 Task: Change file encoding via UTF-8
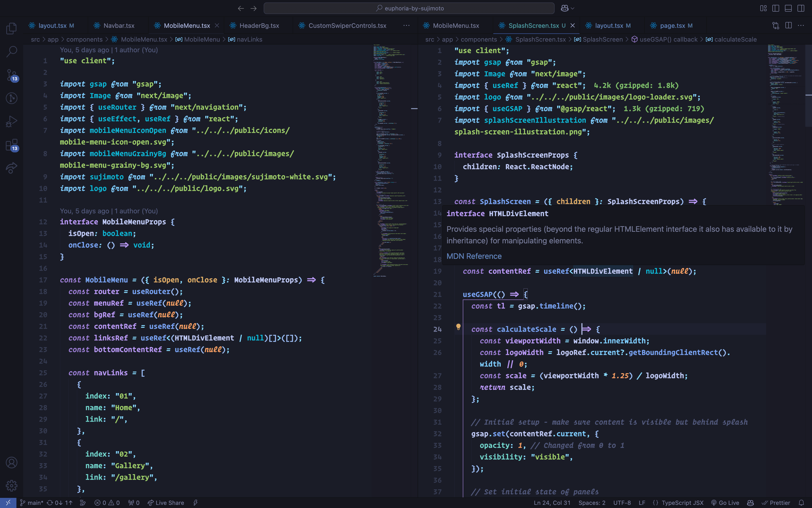(622, 503)
